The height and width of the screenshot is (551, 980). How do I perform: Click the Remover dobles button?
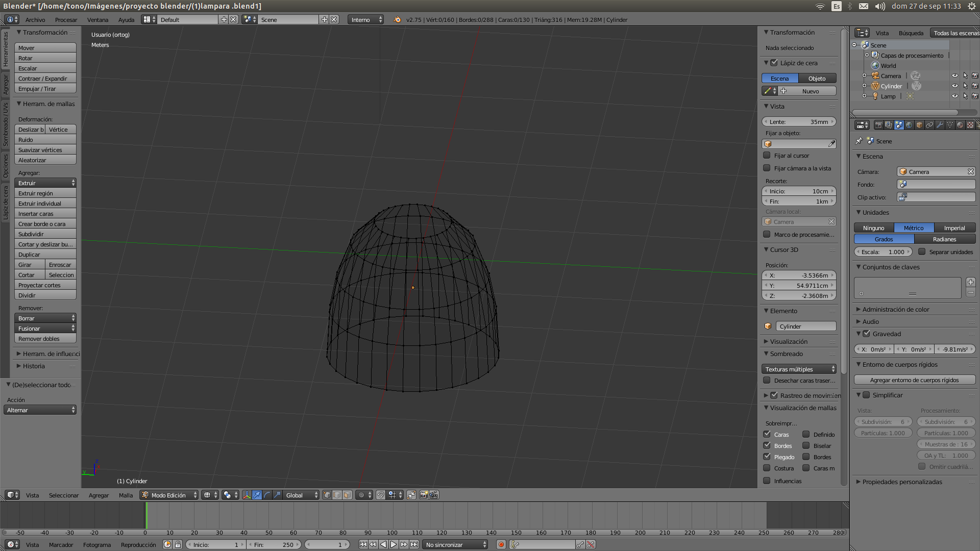[x=45, y=339]
